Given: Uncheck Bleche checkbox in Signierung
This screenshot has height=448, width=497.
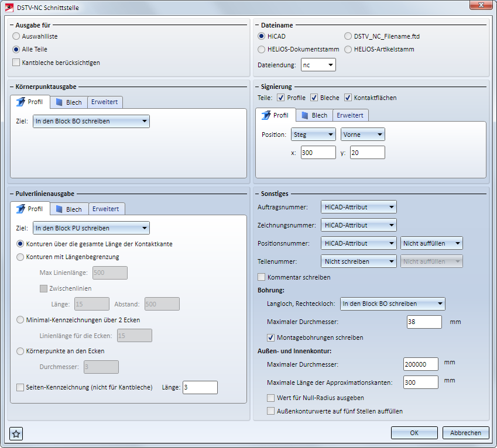Looking at the screenshot, I should tap(314, 98).
